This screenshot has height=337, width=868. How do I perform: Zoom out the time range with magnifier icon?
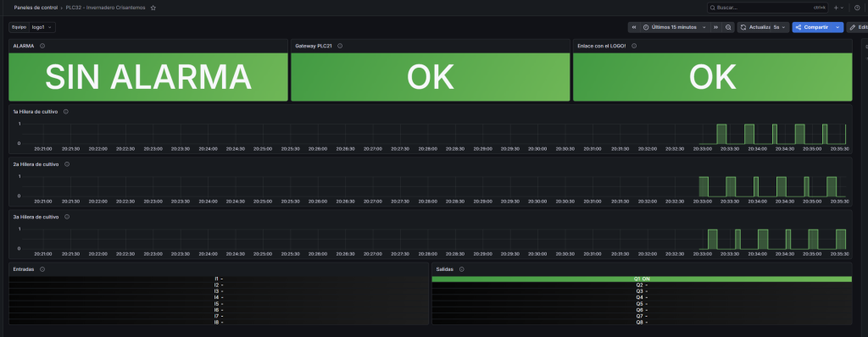728,27
